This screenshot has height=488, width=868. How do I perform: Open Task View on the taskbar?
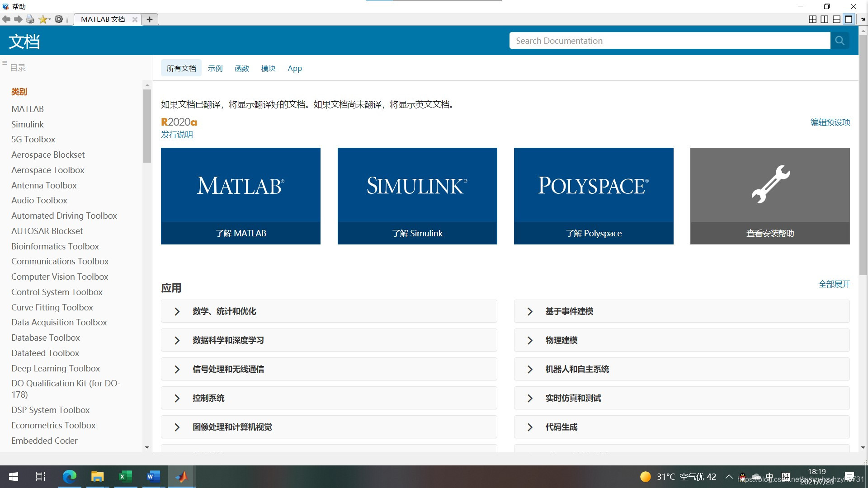pos(41,477)
